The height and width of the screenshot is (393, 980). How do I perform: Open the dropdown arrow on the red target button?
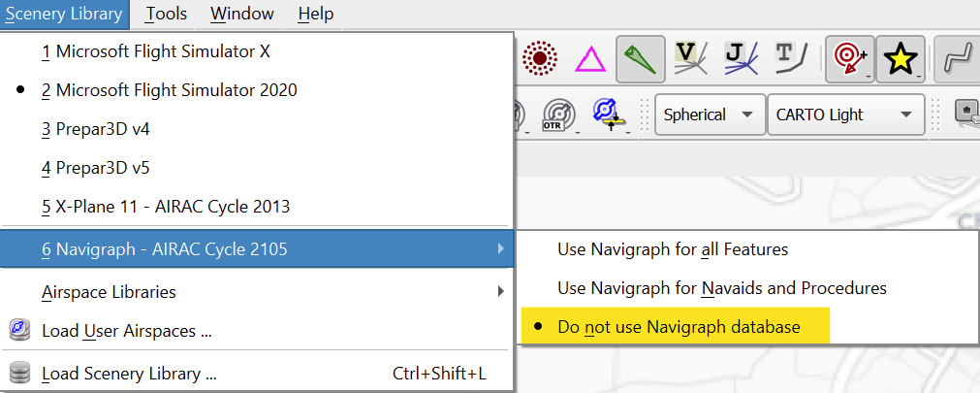869,77
